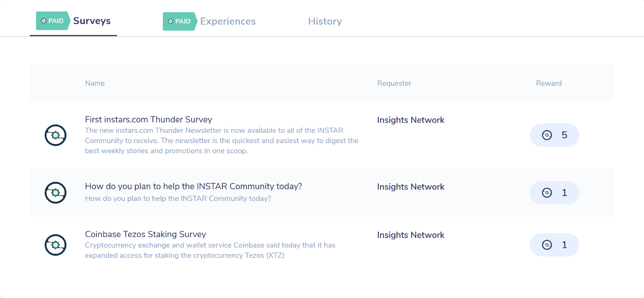Click the Coinbase Tezos (XTZ) description text
This screenshot has height=298, width=644.
tap(210, 251)
